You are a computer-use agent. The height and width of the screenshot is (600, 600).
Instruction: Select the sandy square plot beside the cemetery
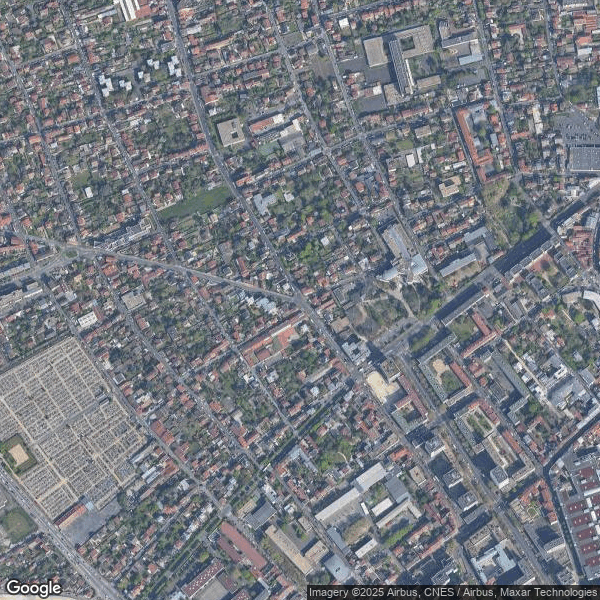pyautogui.click(x=19, y=454)
